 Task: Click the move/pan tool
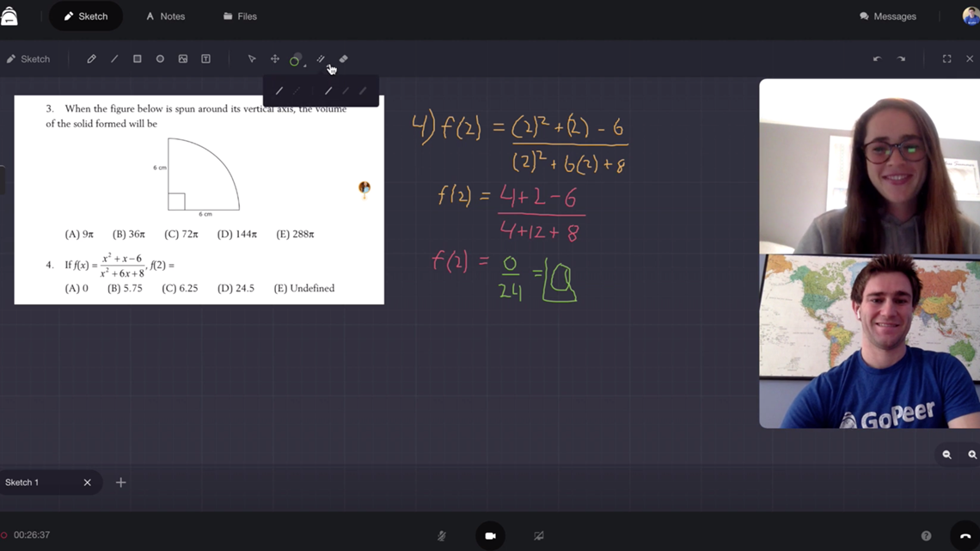click(x=275, y=59)
